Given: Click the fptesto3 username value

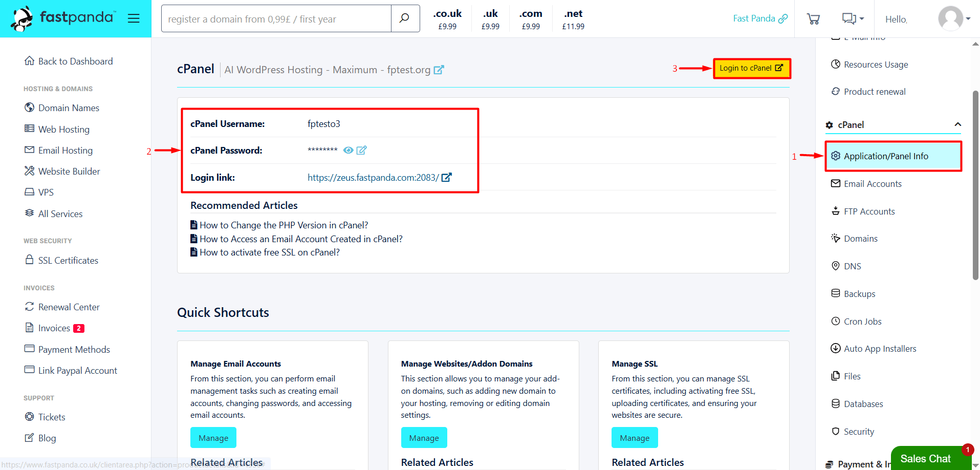Looking at the screenshot, I should coord(323,123).
